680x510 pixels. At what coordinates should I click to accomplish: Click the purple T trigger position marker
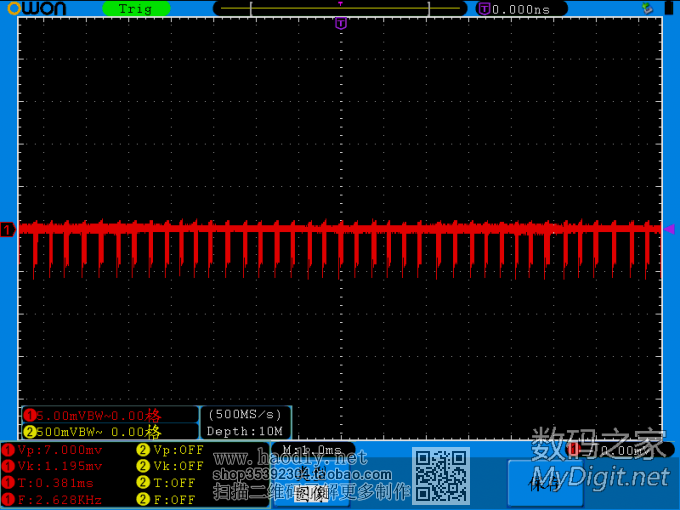pos(341,23)
